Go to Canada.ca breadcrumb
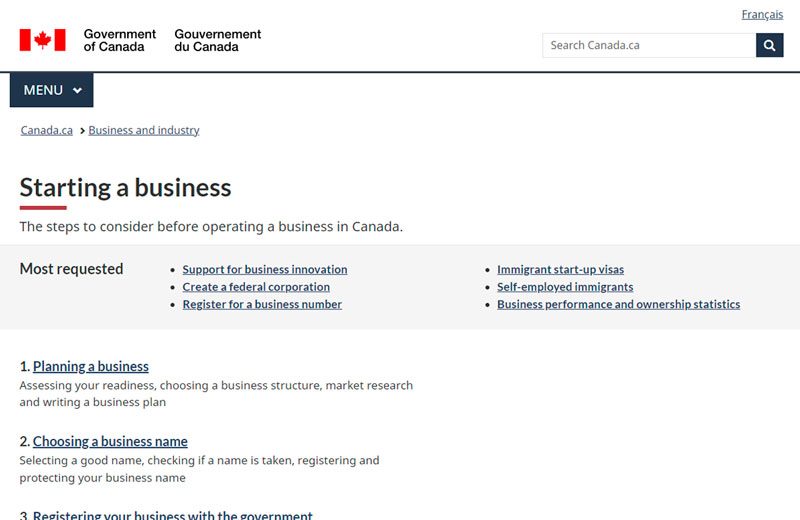This screenshot has width=800, height=520. [46, 130]
